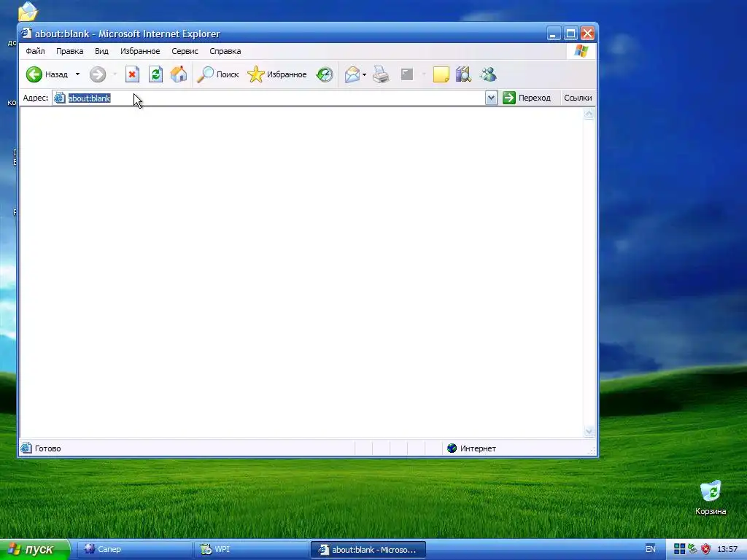
Task: Click the IE window title bar icon
Action: coord(26,34)
